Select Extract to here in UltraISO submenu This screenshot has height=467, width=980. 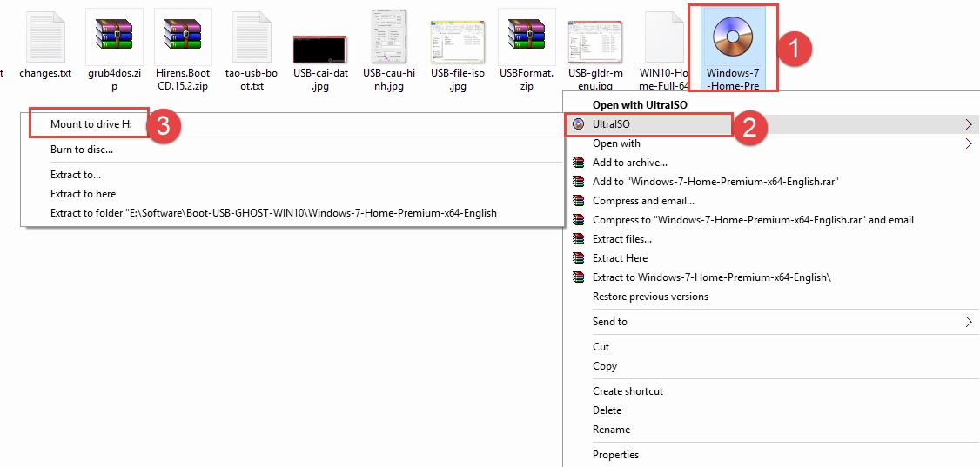point(84,194)
